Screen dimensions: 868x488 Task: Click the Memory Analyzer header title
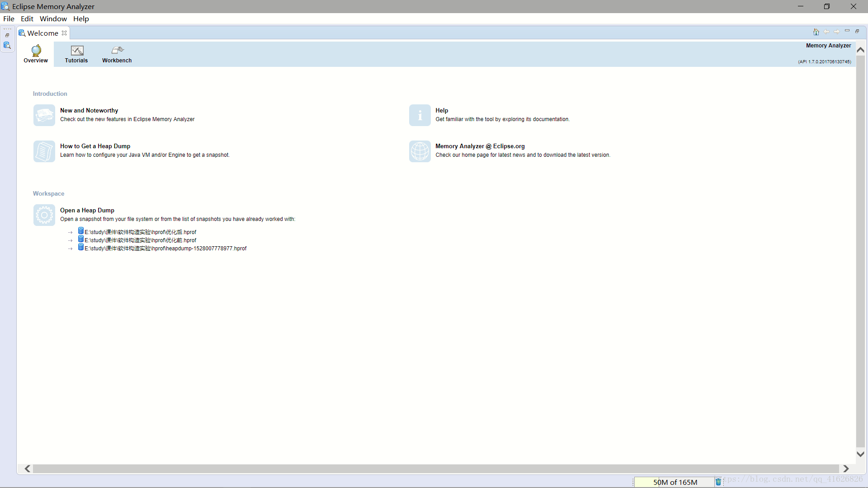[x=828, y=46]
